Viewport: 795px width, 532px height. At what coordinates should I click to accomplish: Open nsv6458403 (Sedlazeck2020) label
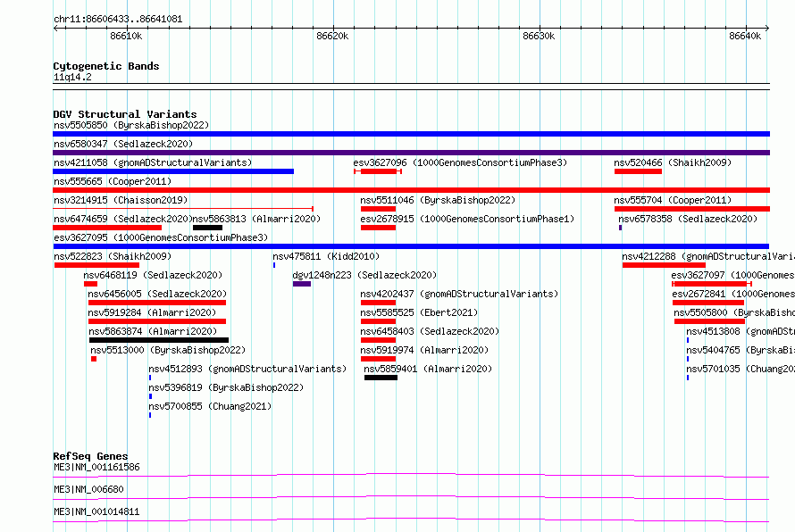(430, 331)
